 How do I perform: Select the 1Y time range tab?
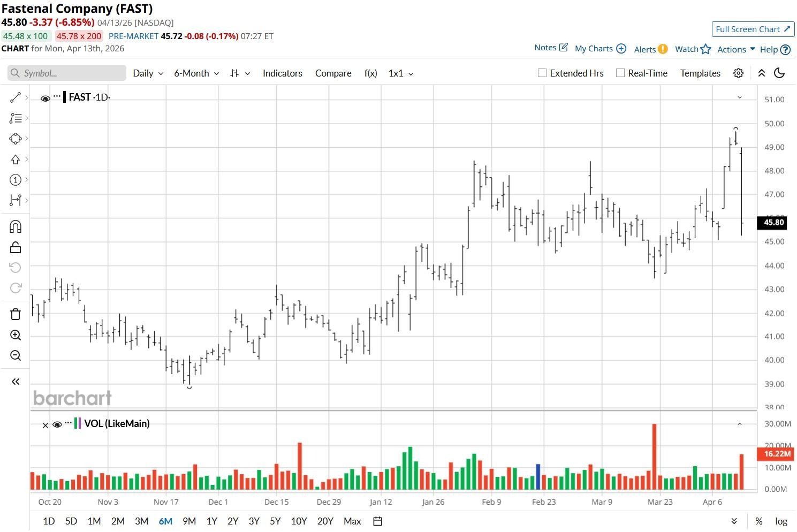[x=211, y=521]
